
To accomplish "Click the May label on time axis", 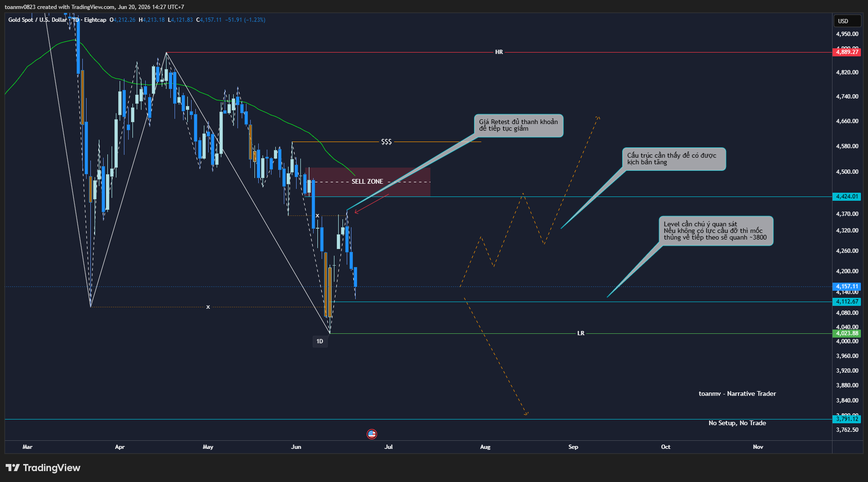I will [208, 447].
